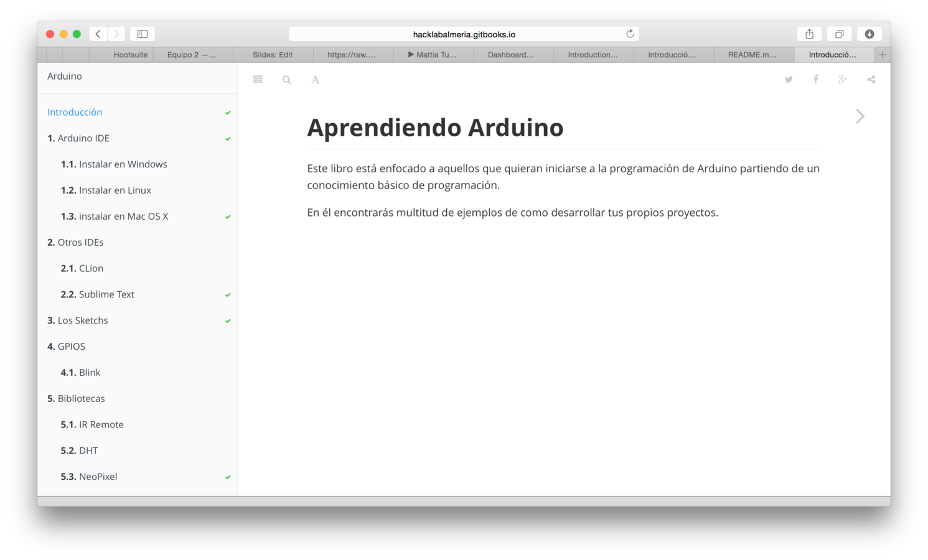Image resolution: width=928 pixels, height=560 pixels.
Task: Open 1.3. instalar en Mac OS X
Action: click(115, 217)
